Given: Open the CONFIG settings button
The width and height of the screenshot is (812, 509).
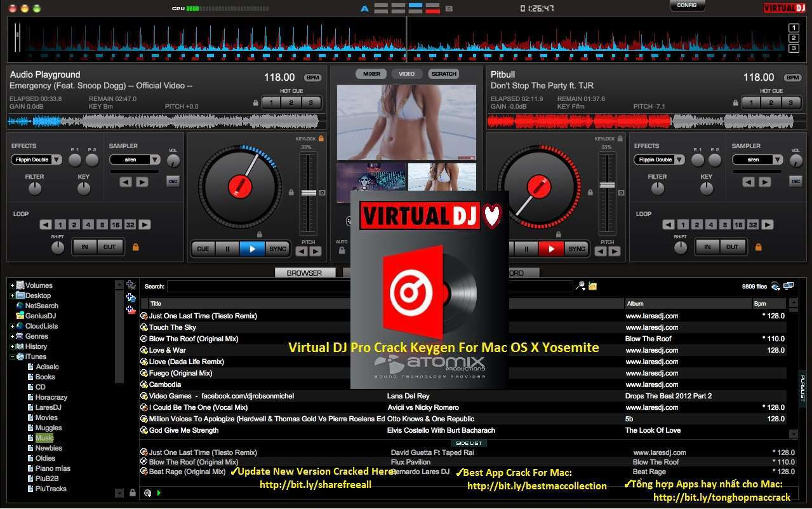Looking at the screenshot, I should point(687,6).
